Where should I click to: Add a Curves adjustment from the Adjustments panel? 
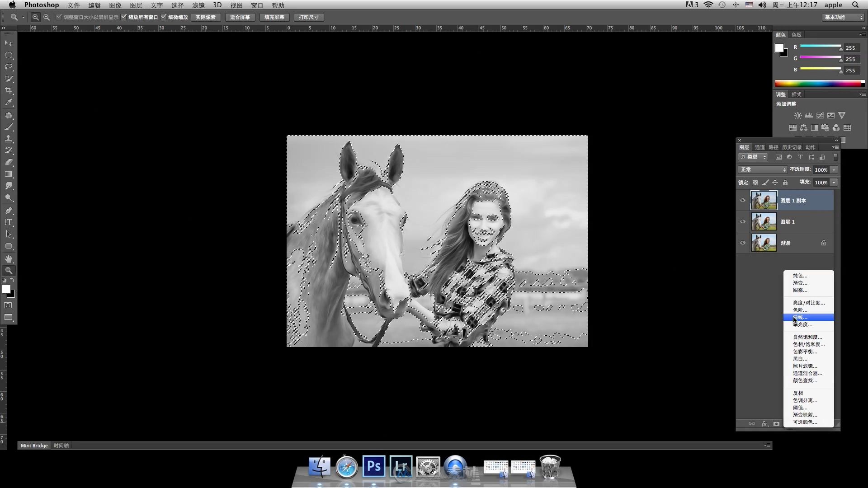point(820,116)
